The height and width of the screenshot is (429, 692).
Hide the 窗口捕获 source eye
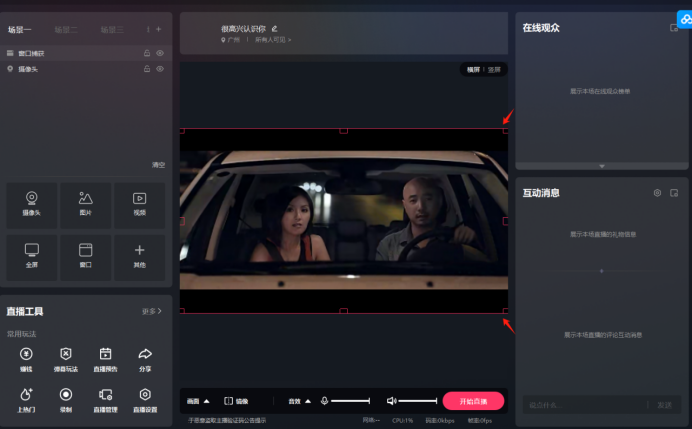[160, 53]
